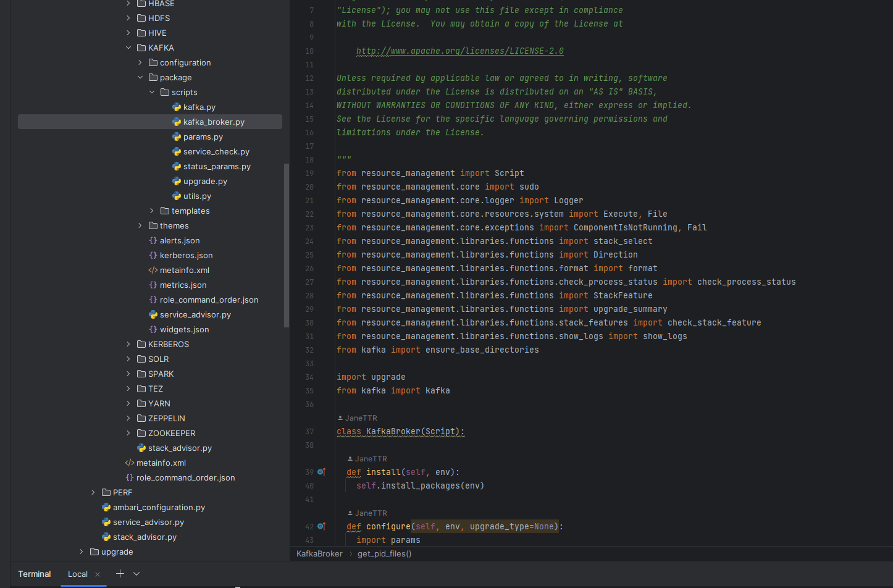Open the Apache license URL link
Image resolution: width=893 pixels, height=588 pixels.
tap(460, 51)
